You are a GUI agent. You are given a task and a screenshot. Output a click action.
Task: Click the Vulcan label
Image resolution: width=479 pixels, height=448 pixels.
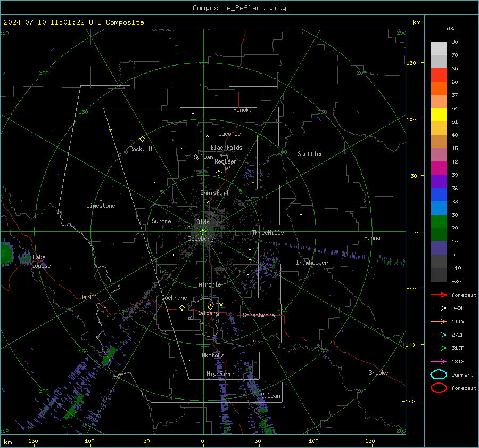click(x=270, y=396)
